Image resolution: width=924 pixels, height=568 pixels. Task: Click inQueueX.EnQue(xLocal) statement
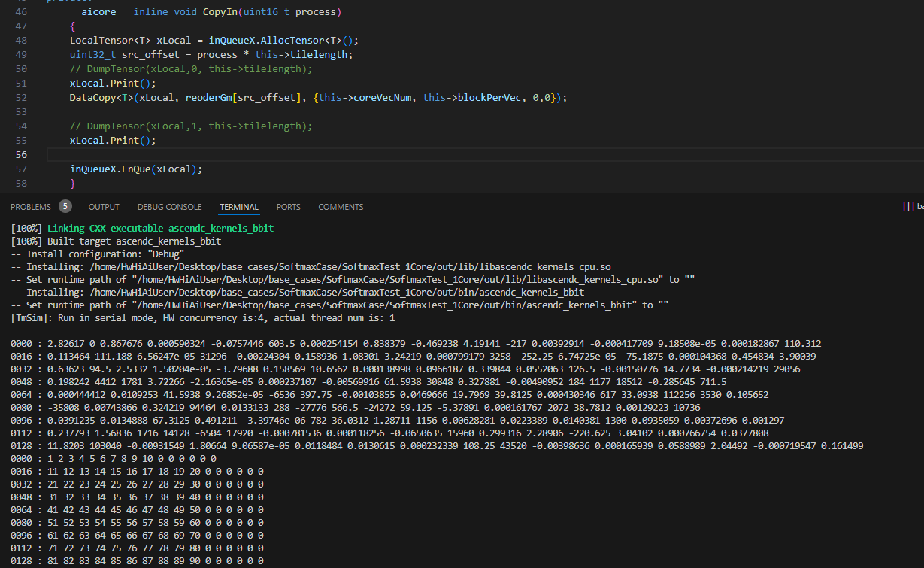click(136, 169)
